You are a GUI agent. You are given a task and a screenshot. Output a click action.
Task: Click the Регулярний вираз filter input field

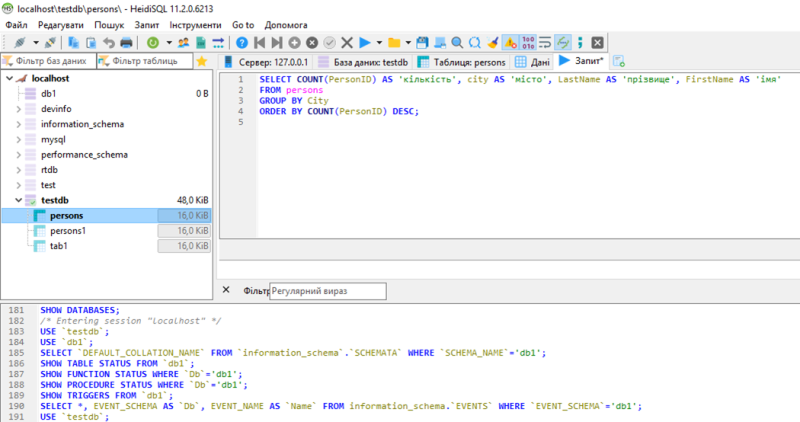pos(319,290)
